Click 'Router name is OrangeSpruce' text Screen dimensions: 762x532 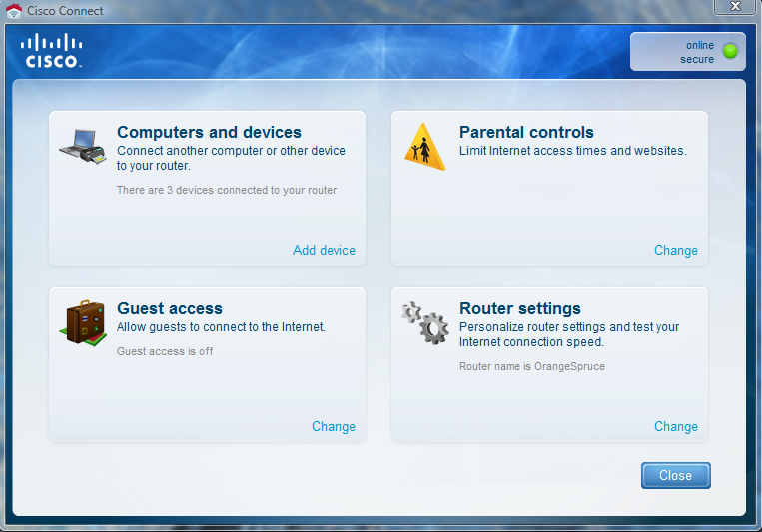[x=532, y=367]
